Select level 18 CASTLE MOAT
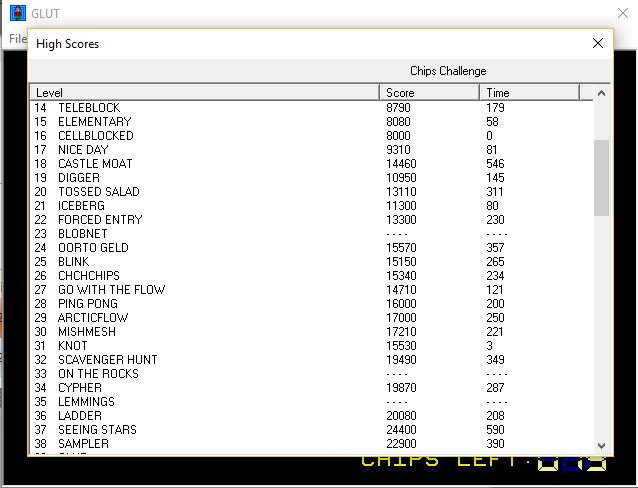 coord(94,164)
